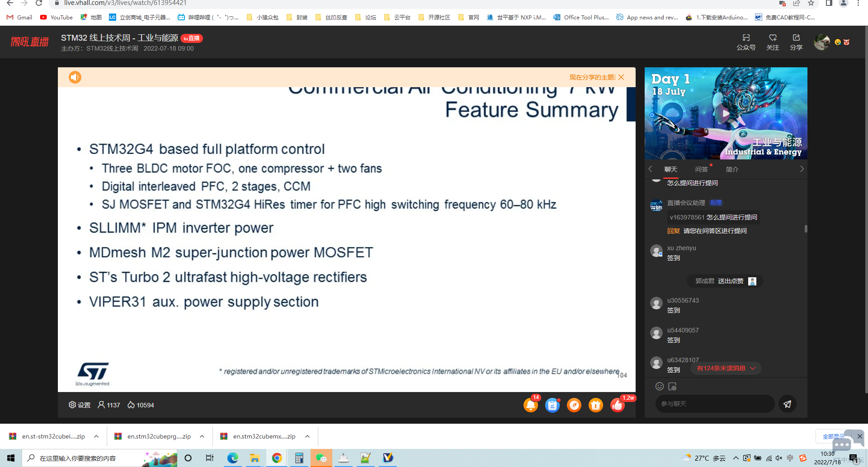The height and width of the screenshot is (467, 868).
Task: Click the speaker announcement icon on the banner
Action: click(x=75, y=77)
